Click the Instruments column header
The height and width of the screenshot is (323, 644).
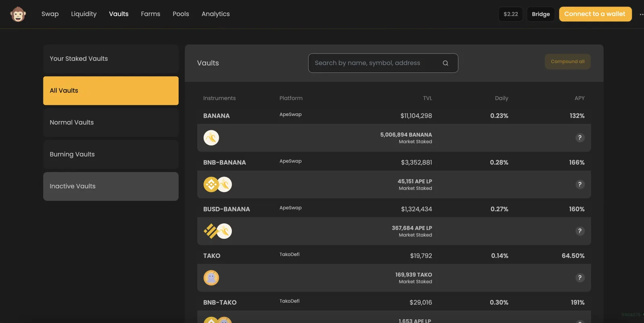tap(219, 98)
